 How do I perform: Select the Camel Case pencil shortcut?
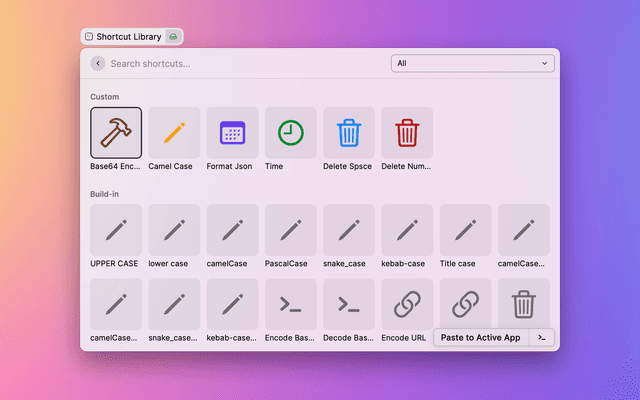[x=174, y=133]
